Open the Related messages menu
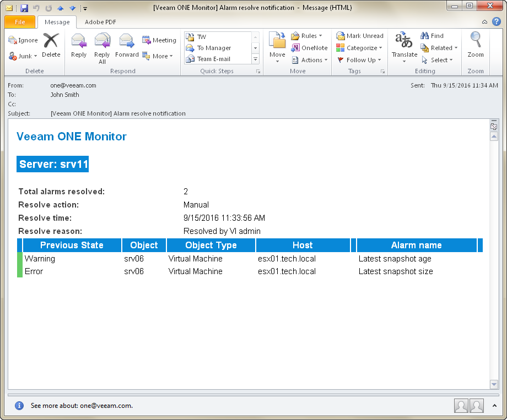Screen dimensions: 507x420 point(439,48)
